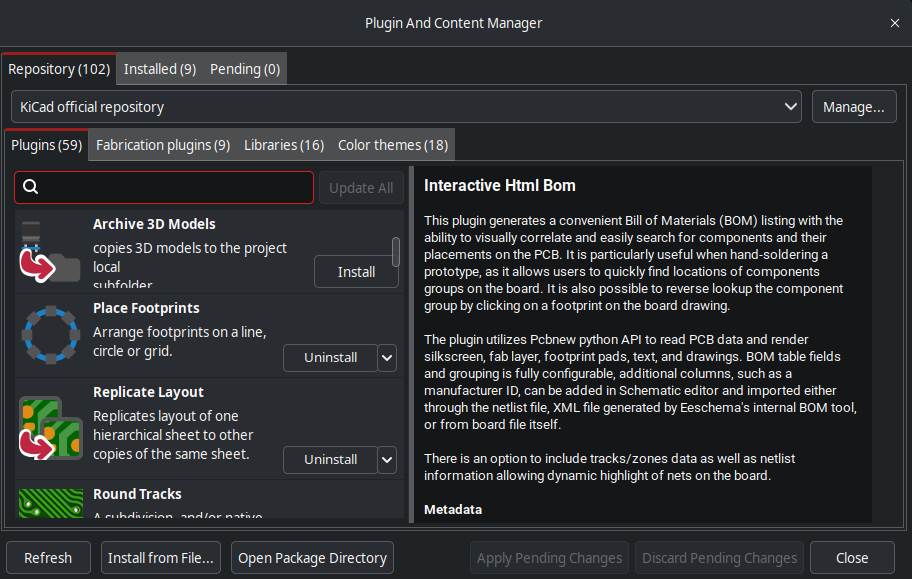Screen dimensions: 912x579
Task: Open the Color themes (18) tab
Action: click(x=392, y=145)
